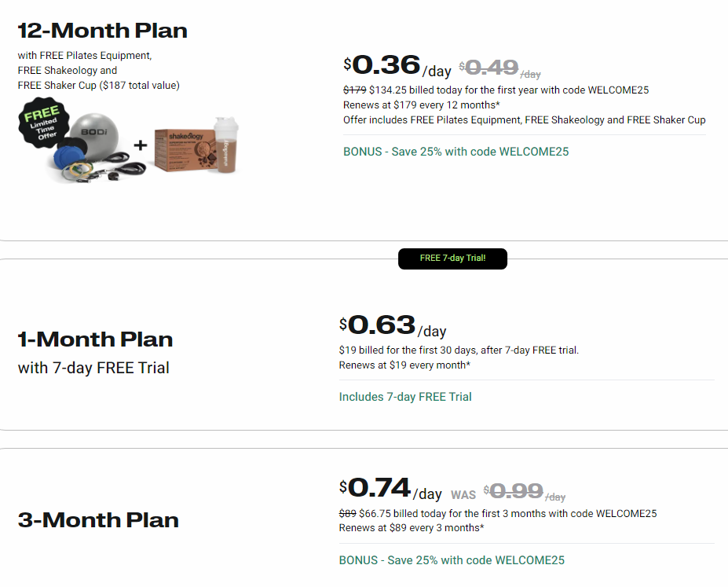Click the "with 7-day FREE Trial" subtitle
Image resolution: width=728 pixels, height=587 pixels.
93,368
